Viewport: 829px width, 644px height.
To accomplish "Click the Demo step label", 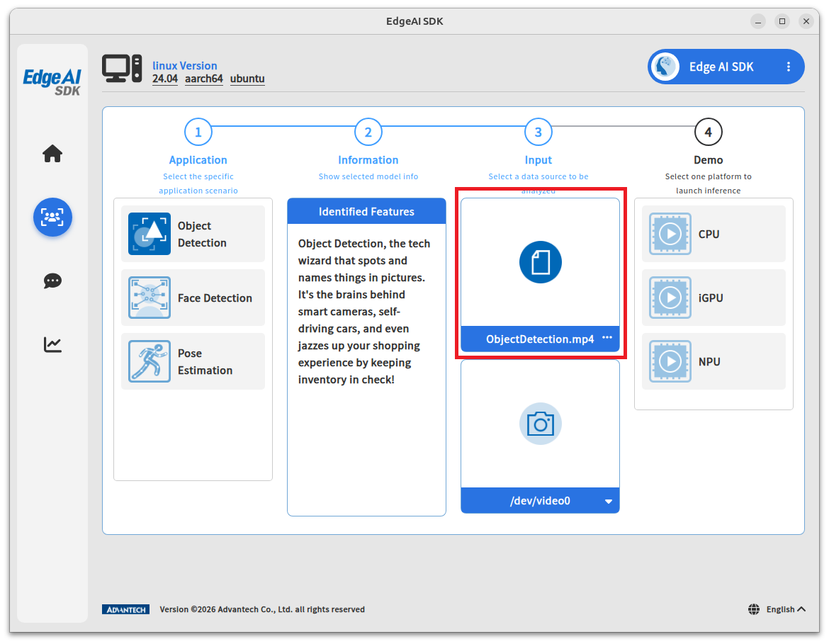I will (708, 159).
